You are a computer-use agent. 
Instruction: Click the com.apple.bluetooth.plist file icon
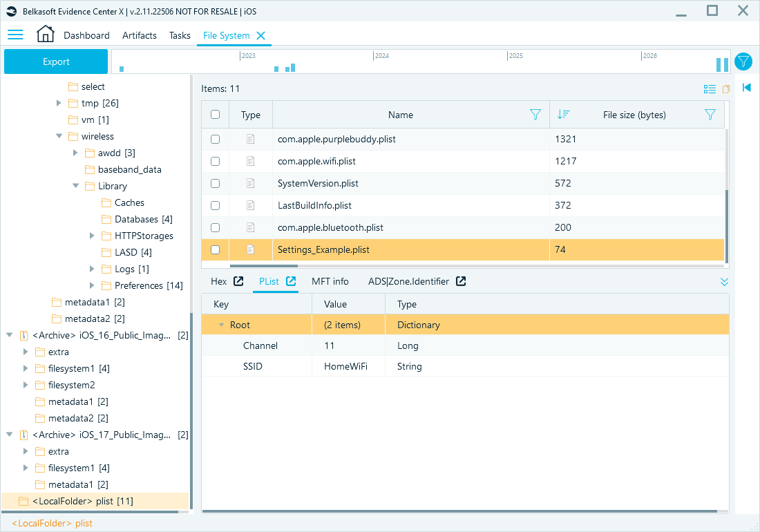click(251, 227)
